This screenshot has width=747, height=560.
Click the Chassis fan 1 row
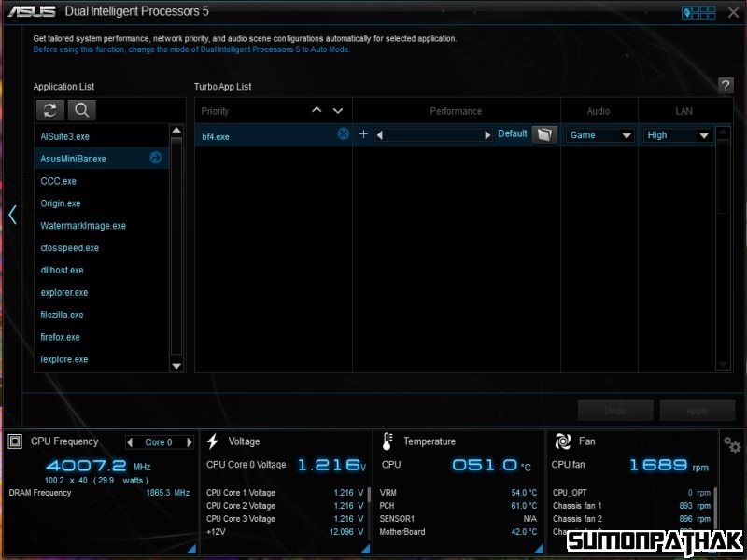tap(632, 506)
